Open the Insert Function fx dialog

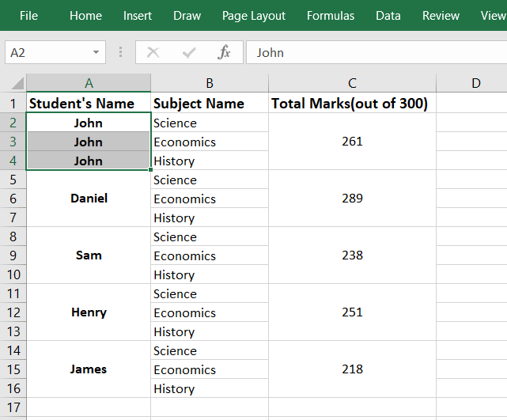pos(225,52)
